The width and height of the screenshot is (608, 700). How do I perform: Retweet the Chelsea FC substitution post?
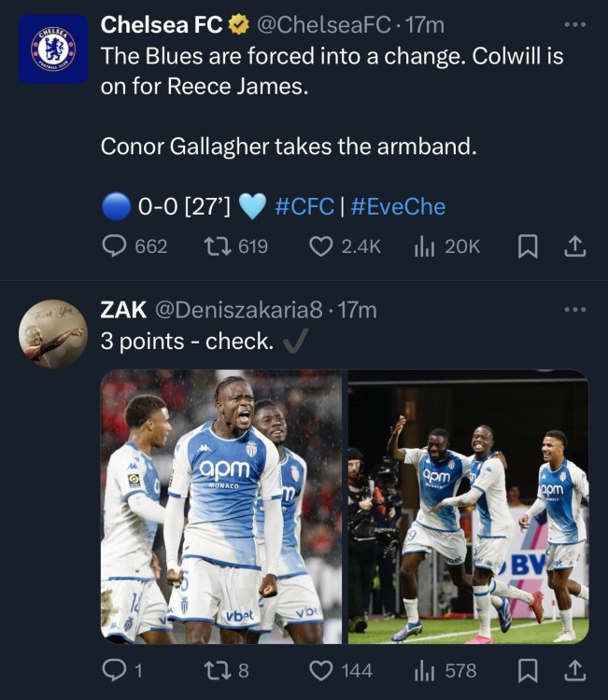coord(235,246)
